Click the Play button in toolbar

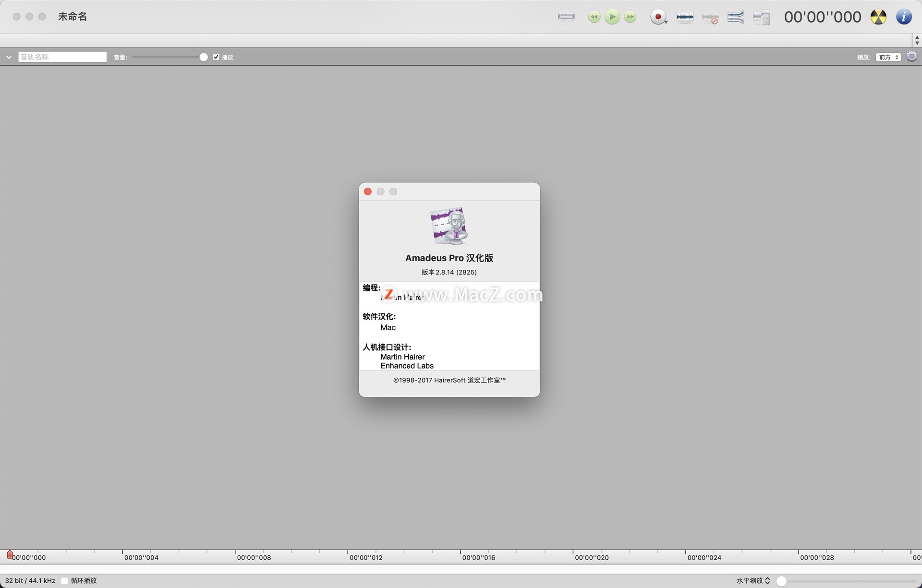coord(612,17)
